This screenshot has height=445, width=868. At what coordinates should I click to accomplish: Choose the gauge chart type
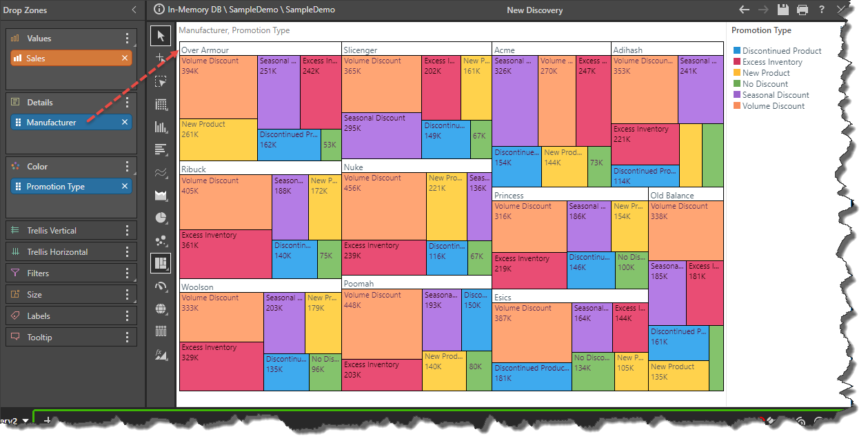pos(161,286)
